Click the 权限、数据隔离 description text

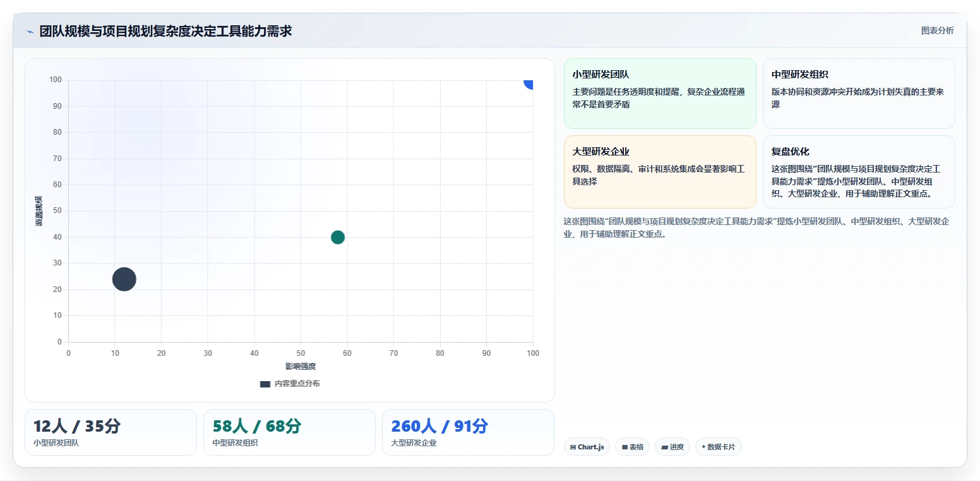(x=659, y=175)
